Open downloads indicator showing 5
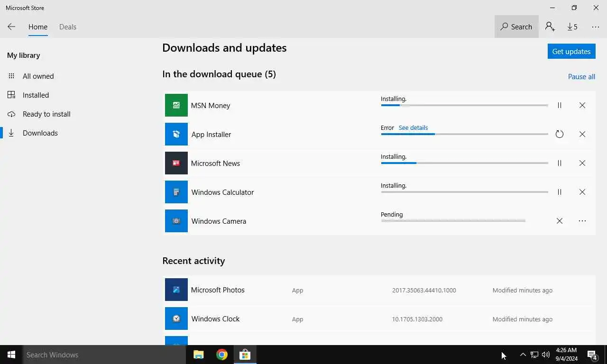This screenshot has height=364, width=607. tap(572, 27)
